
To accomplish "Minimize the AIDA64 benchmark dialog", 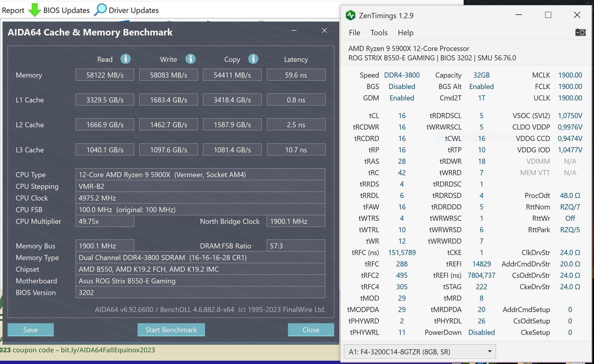I will coord(294,31).
